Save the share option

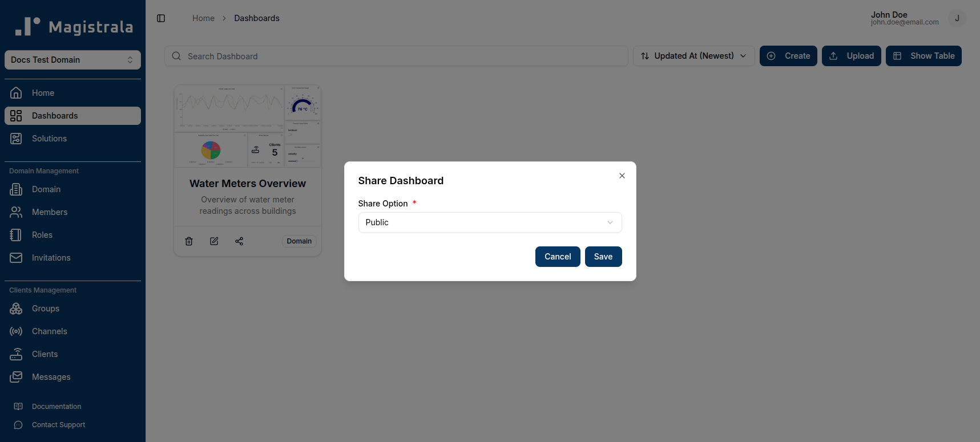(x=603, y=257)
